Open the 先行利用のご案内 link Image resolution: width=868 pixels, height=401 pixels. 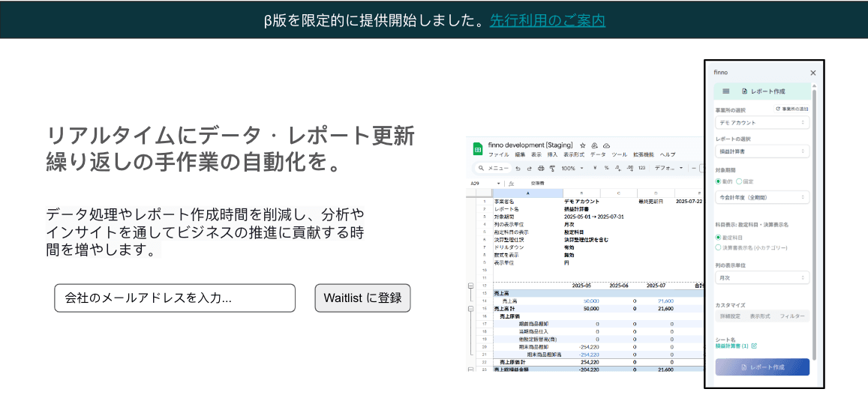[548, 20]
